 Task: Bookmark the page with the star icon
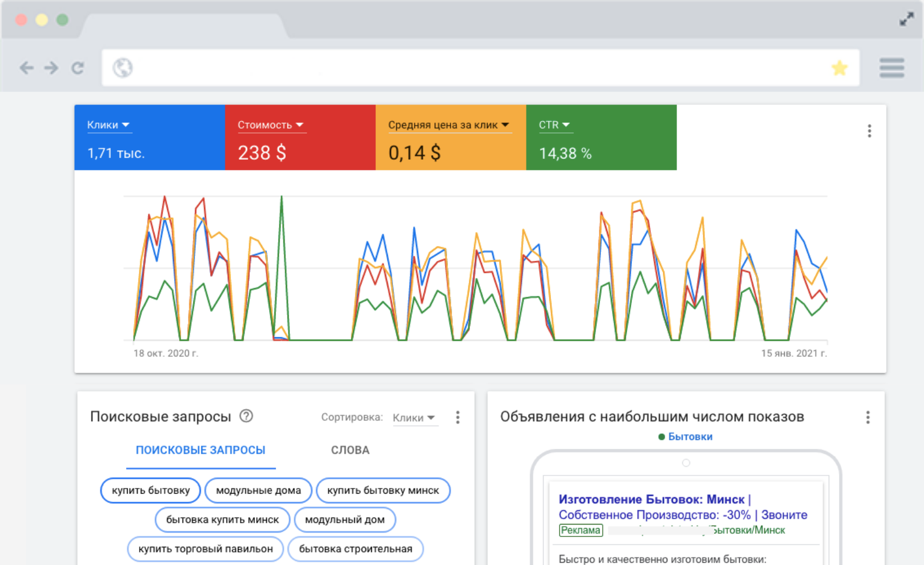click(839, 68)
